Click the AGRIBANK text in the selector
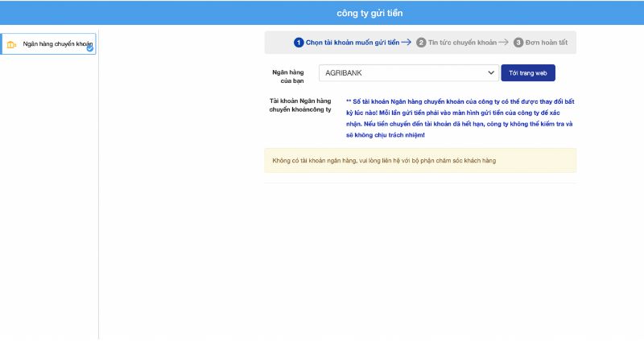The image size is (644, 362). pyautogui.click(x=344, y=73)
